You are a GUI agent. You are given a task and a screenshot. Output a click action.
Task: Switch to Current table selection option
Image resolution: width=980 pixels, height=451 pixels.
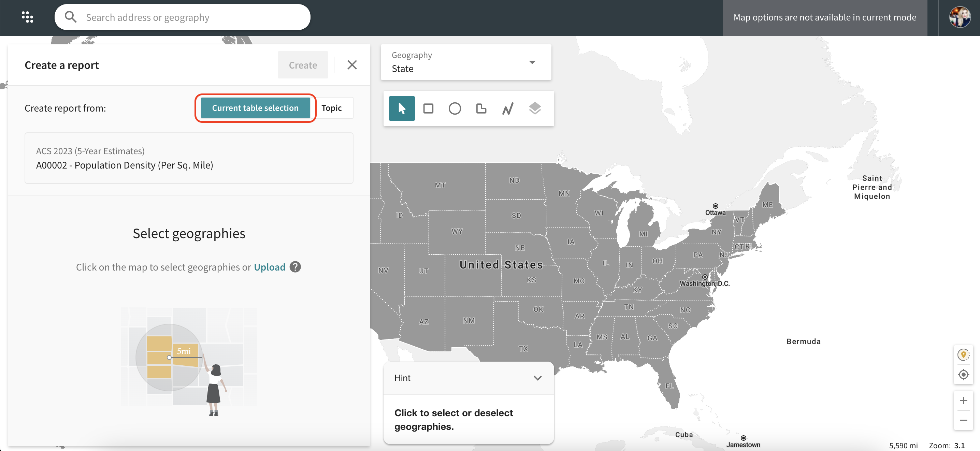[x=255, y=108]
